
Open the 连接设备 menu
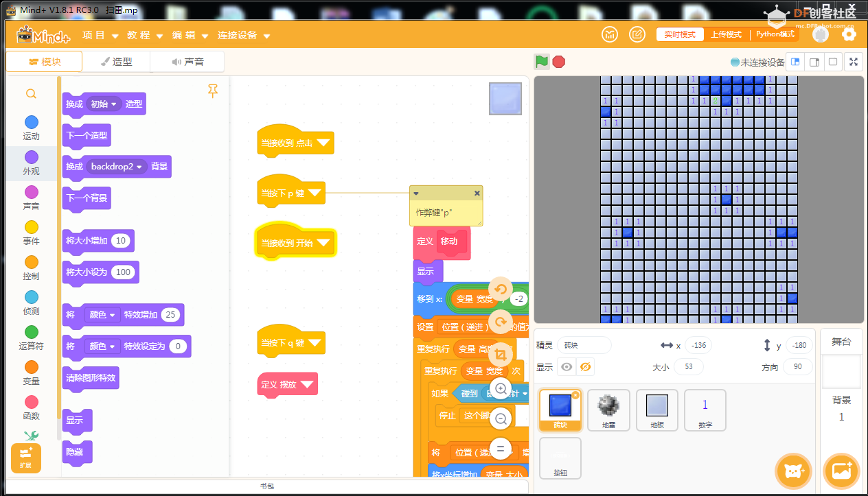(244, 35)
